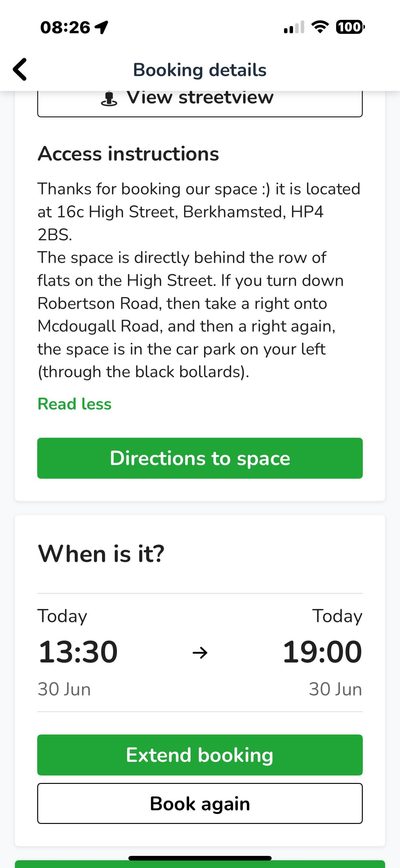The width and height of the screenshot is (400, 868).
Task: Collapse instructions with Read less
Action: click(x=74, y=404)
